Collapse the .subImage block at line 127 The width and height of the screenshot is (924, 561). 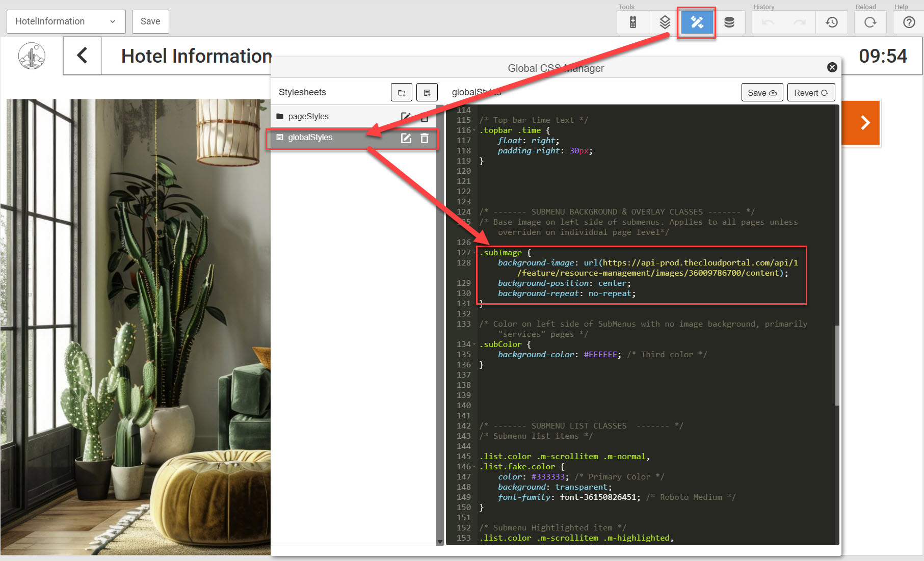point(474,253)
